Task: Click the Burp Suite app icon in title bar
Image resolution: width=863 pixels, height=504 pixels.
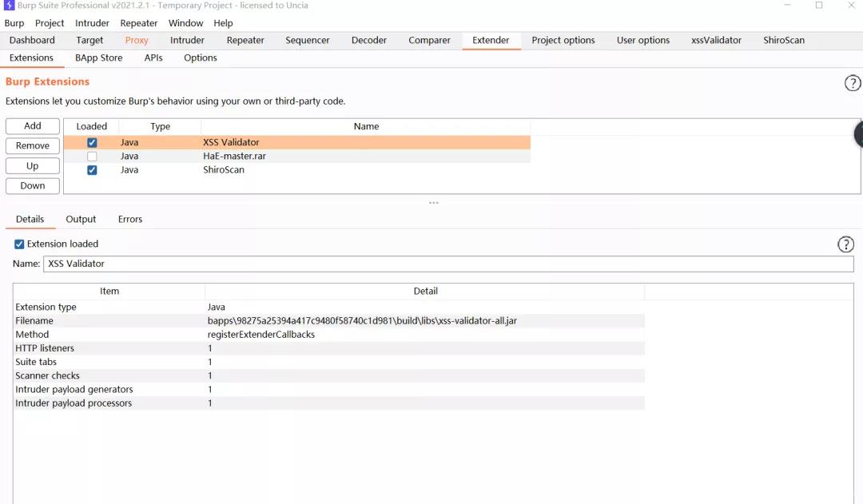Action: (x=9, y=6)
